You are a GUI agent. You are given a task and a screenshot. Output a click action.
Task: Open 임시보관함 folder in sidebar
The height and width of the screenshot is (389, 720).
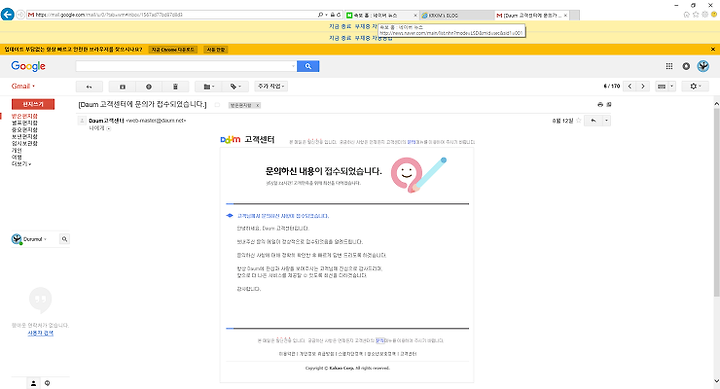(24, 144)
